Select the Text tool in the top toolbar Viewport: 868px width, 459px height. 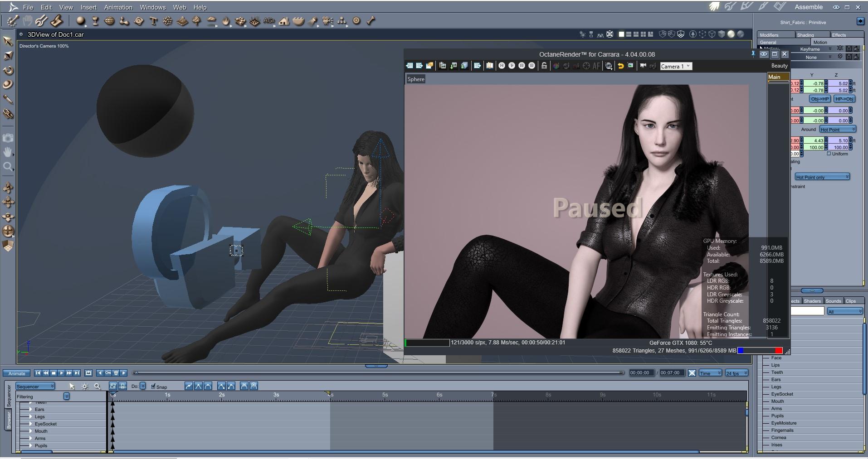pyautogui.click(x=153, y=21)
